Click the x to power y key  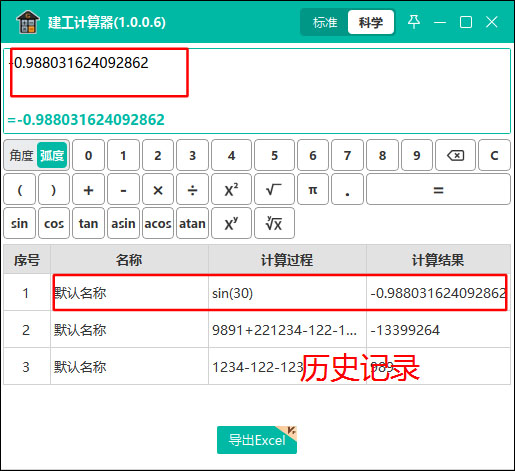(231, 223)
